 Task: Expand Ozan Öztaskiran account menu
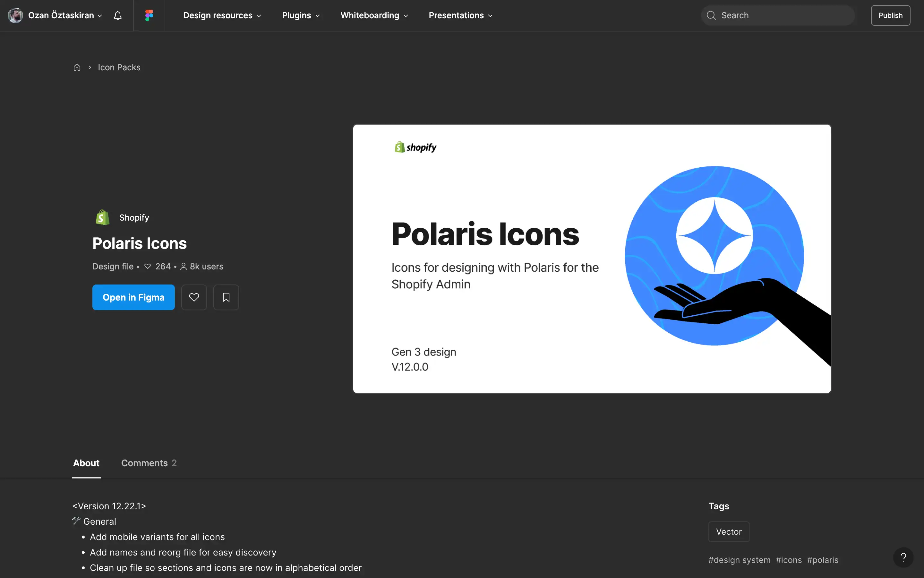click(65, 15)
